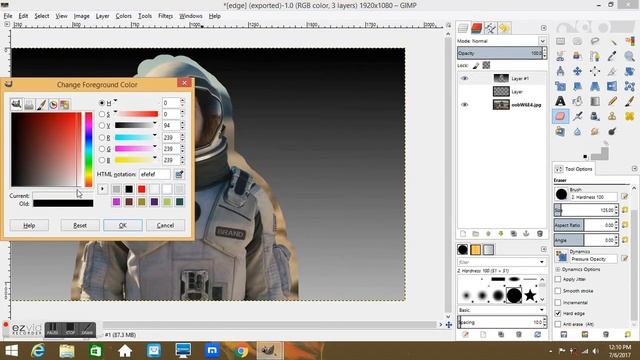This screenshot has width=640, height=360.
Task: Select the Select by Color tool
Action: [629, 41]
